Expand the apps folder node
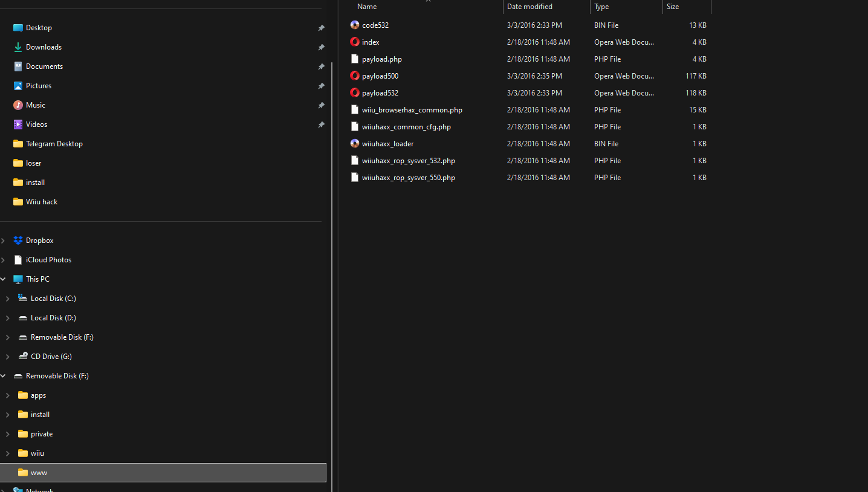The width and height of the screenshot is (868, 492). point(7,395)
